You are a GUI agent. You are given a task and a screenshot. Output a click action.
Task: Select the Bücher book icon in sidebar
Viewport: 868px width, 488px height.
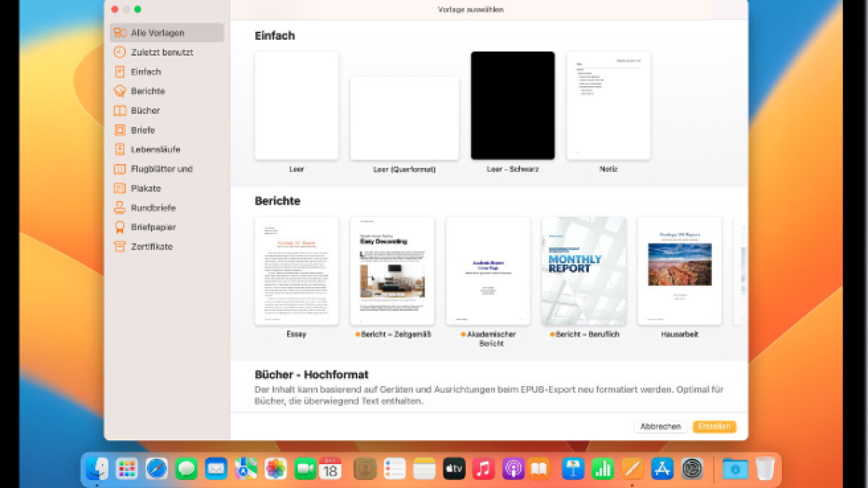tap(120, 111)
